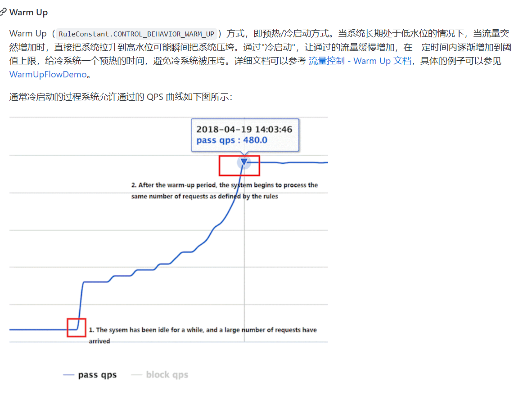Click the annotation about system idle for a while
The height and width of the screenshot is (395, 532).
tap(203, 335)
